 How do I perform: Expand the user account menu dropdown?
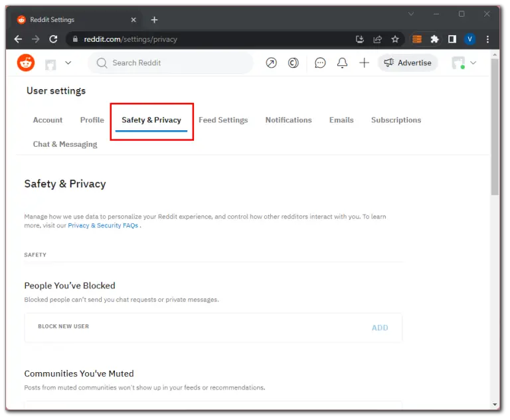pos(464,63)
